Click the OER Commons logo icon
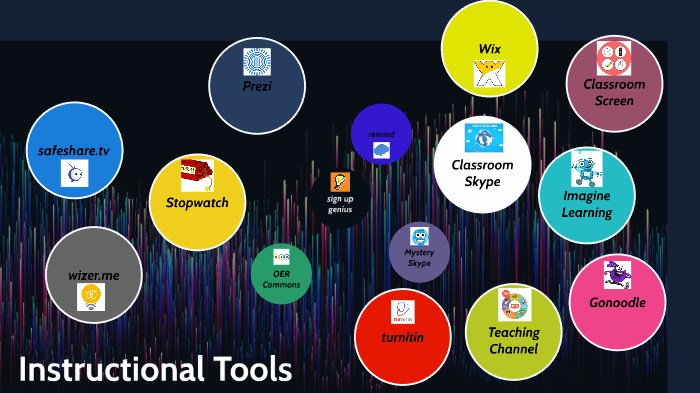700x393 pixels. pos(281,257)
